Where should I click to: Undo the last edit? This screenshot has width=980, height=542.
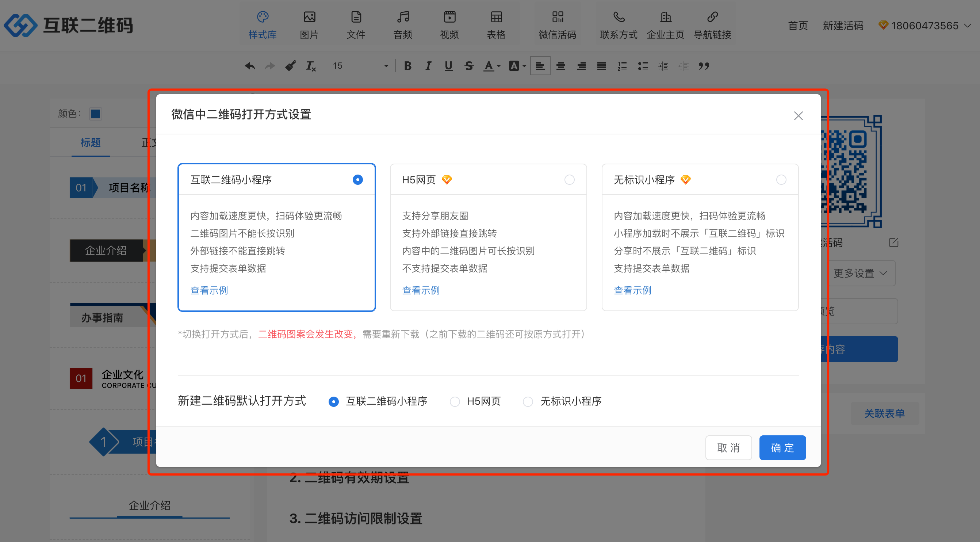pyautogui.click(x=250, y=66)
